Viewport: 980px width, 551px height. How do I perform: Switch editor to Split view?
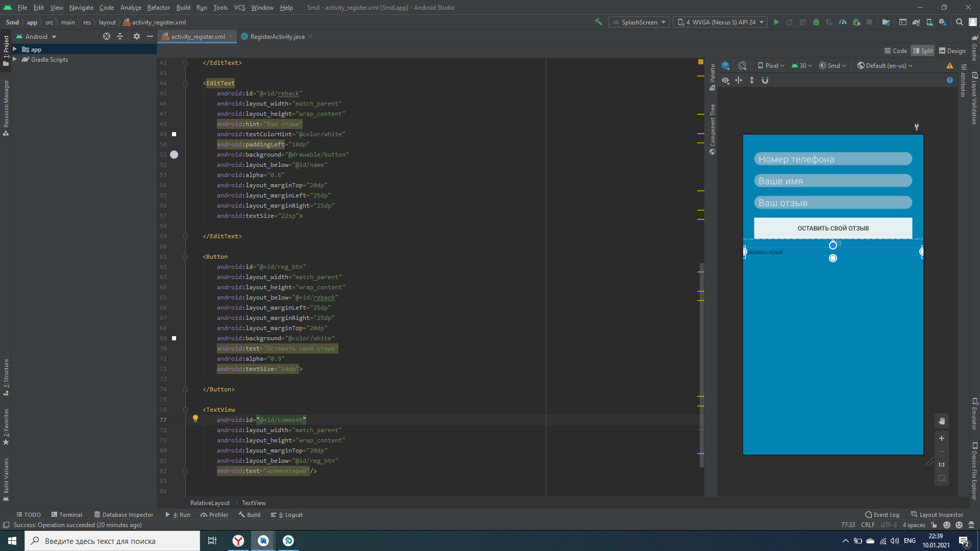click(923, 51)
